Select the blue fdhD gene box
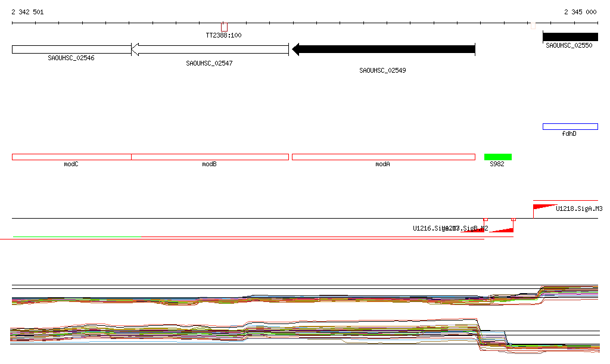 tap(570, 126)
